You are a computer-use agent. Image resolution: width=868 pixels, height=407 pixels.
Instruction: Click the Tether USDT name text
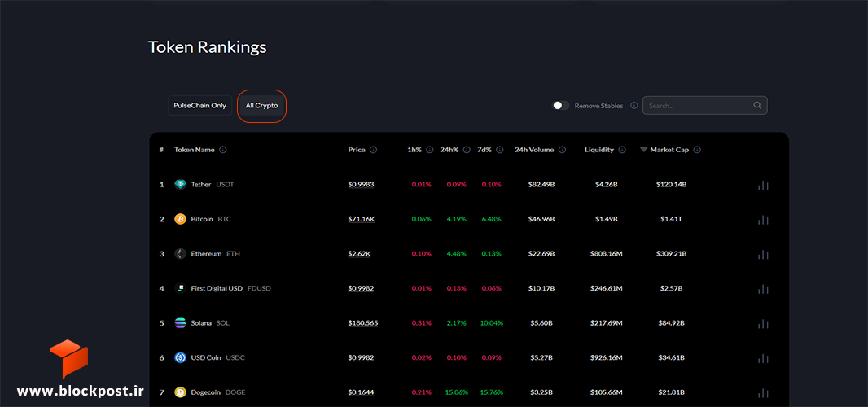point(213,185)
